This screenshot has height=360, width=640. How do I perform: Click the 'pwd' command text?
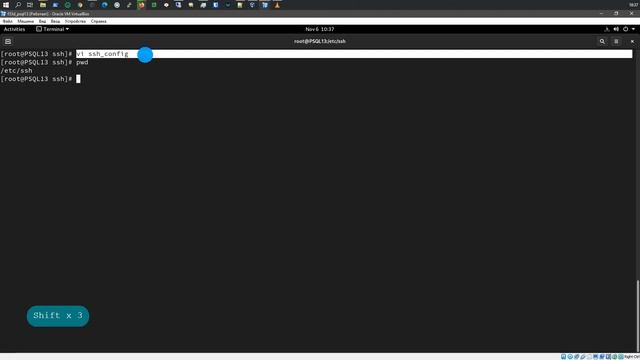pyautogui.click(x=82, y=62)
